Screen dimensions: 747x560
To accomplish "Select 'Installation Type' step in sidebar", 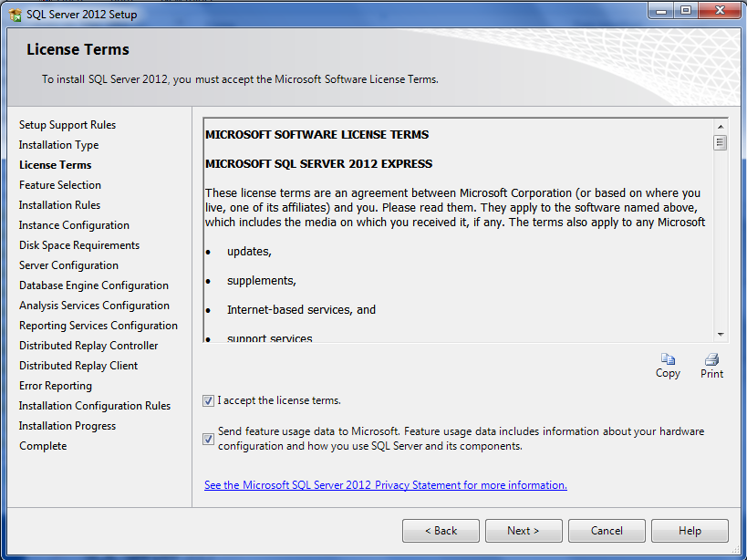I will [x=58, y=145].
